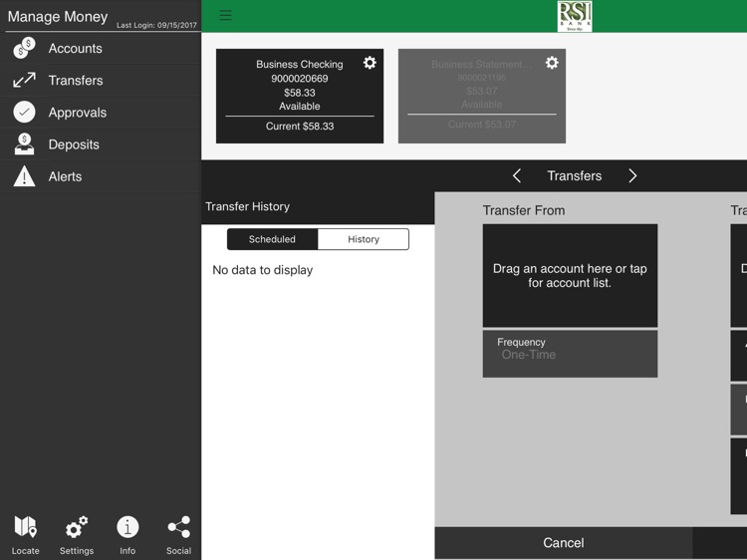The height and width of the screenshot is (560, 747).
Task: Click the Manage Money title
Action: (x=58, y=17)
